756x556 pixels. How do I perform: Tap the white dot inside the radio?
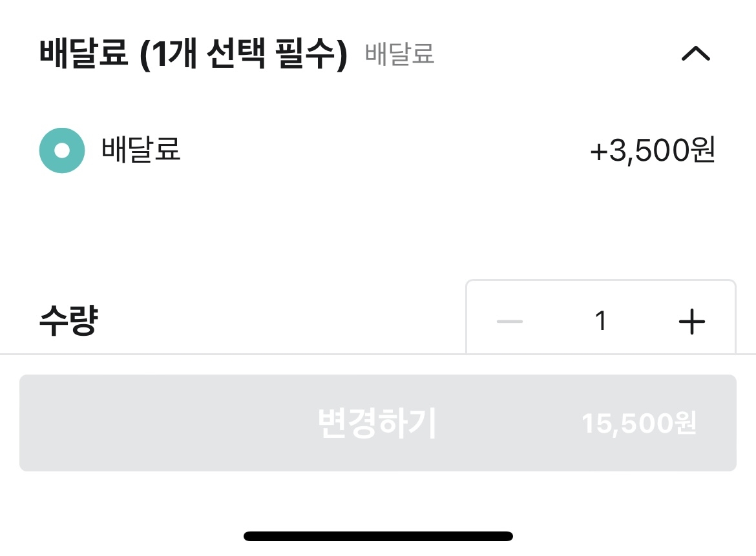tap(62, 150)
